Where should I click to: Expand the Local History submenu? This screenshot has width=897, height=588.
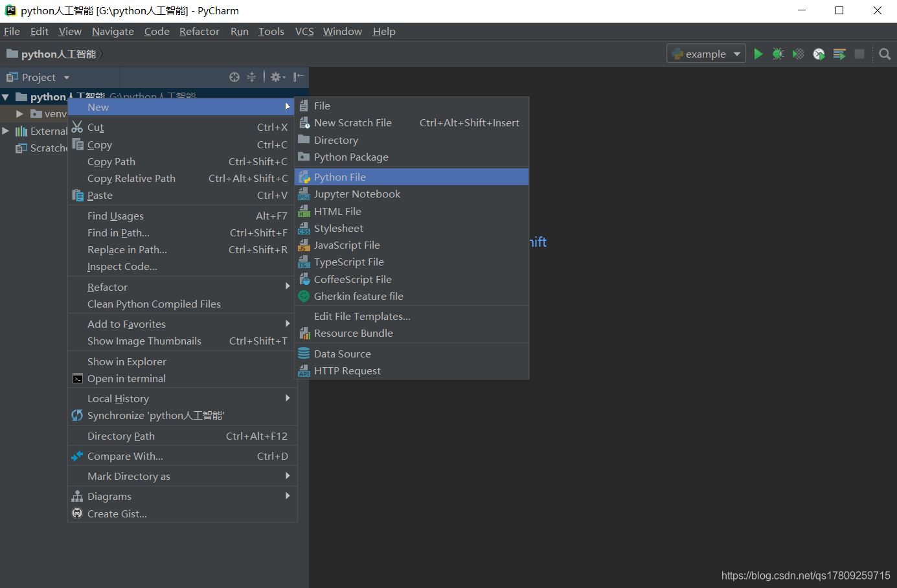(288, 398)
